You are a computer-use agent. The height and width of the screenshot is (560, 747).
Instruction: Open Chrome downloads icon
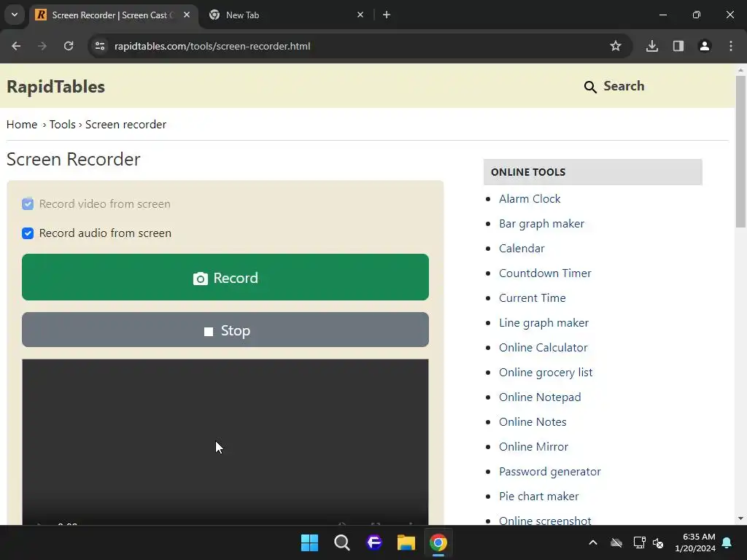652,46
